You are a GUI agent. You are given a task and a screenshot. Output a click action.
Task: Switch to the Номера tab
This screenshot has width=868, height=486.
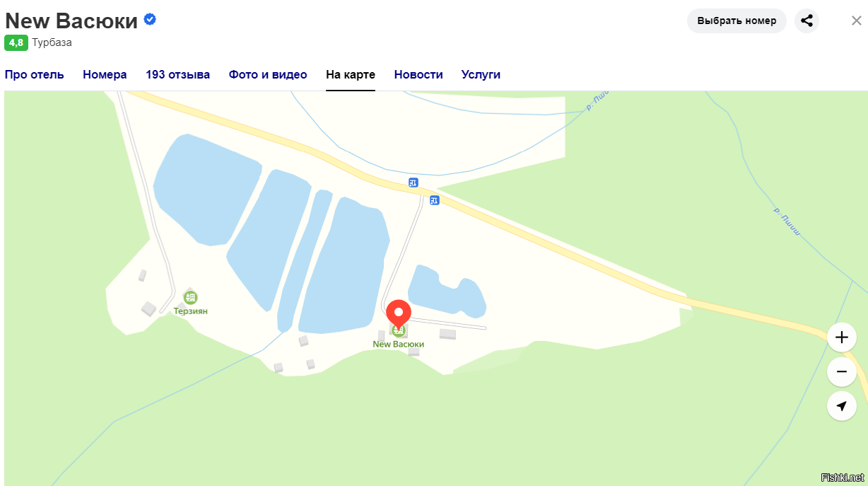click(105, 74)
